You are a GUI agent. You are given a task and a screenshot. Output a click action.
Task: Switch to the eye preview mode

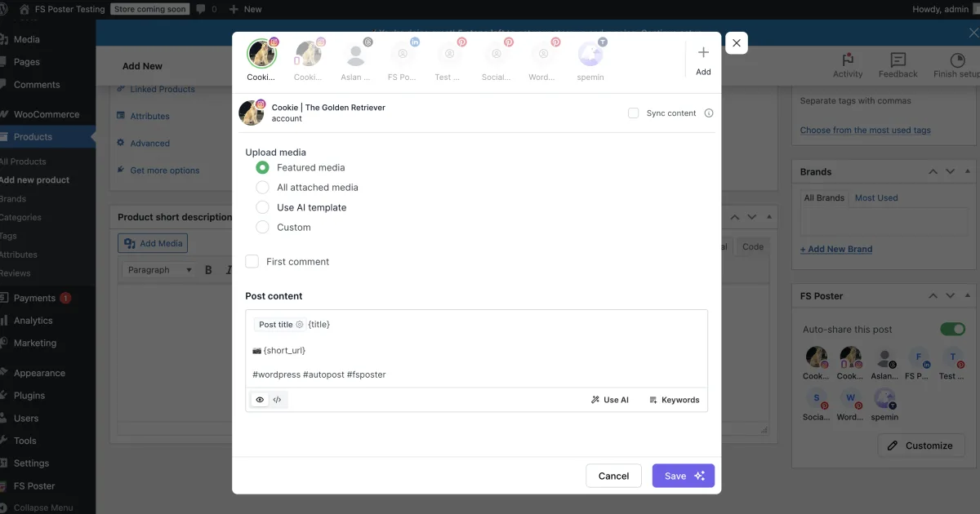click(260, 400)
